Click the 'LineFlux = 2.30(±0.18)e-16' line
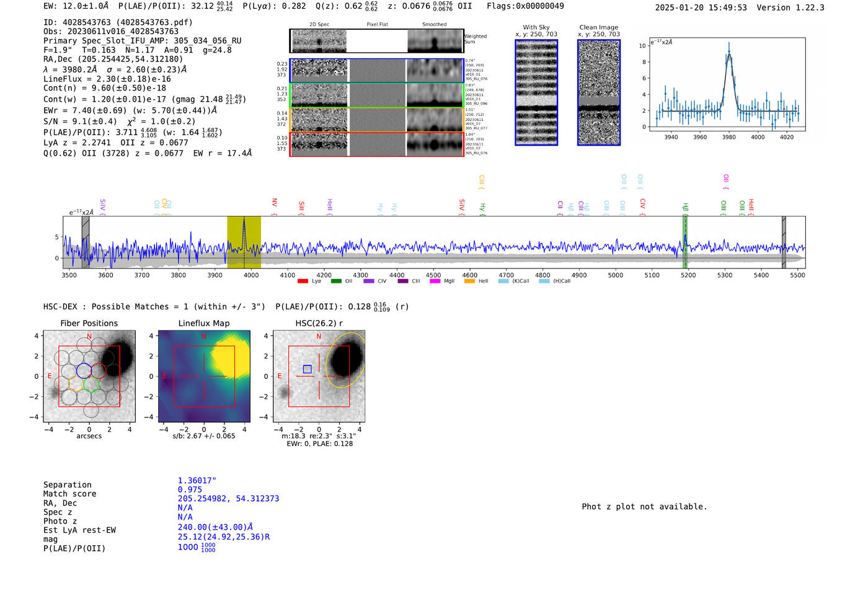Image resolution: width=868 pixels, height=591 pixels. [107, 79]
